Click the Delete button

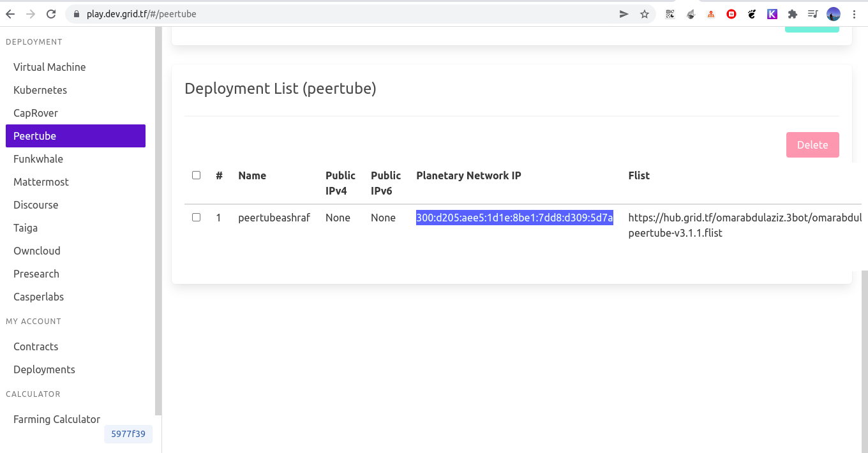[x=812, y=145]
